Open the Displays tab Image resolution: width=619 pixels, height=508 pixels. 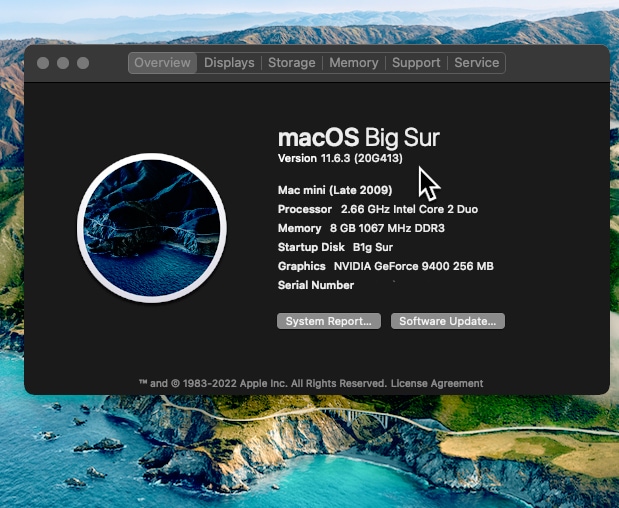(x=229, y=63)
